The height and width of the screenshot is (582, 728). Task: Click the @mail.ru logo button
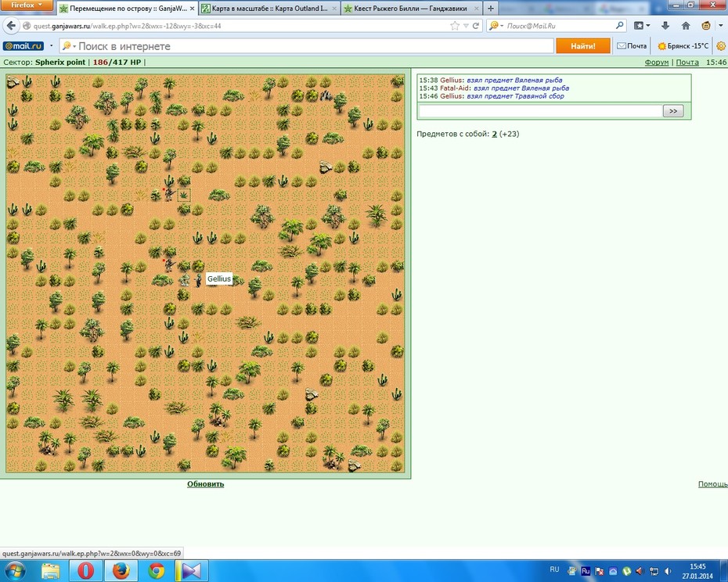pos(23,46)
